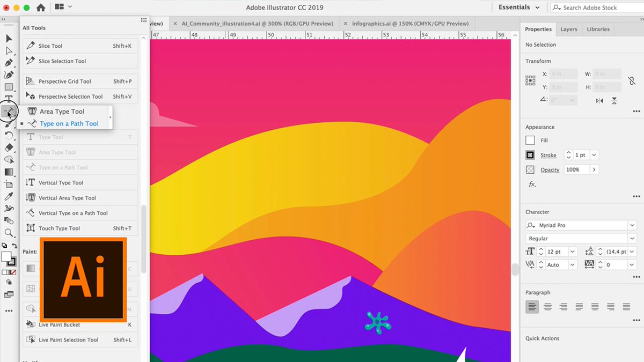
Task: Select the Eyedropper tool
Action: point(9,196)
